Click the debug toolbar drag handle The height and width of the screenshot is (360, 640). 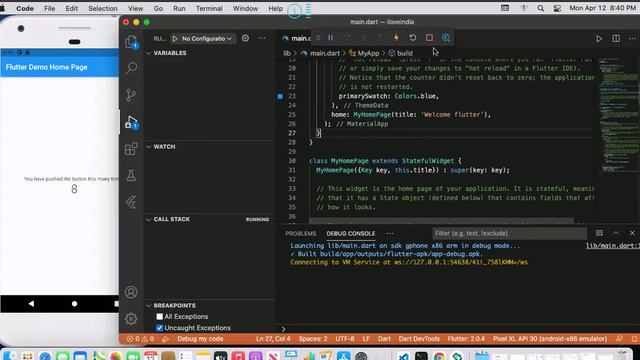tap(318, 38)
